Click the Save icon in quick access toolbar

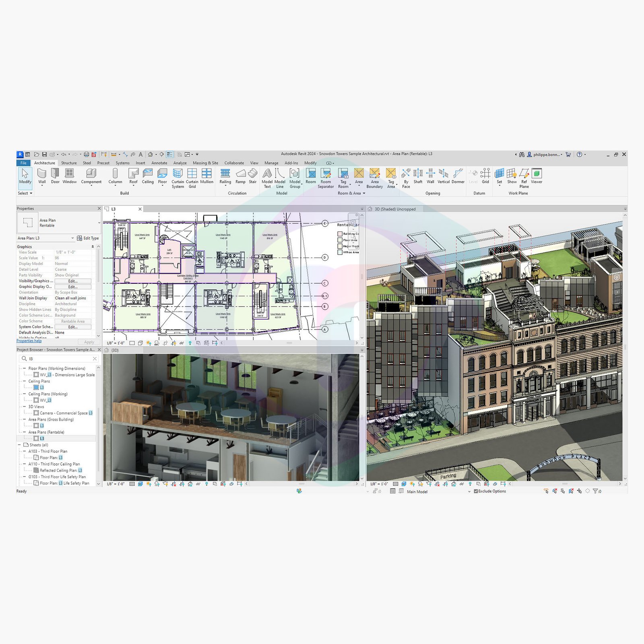click(x=44, y=154)
